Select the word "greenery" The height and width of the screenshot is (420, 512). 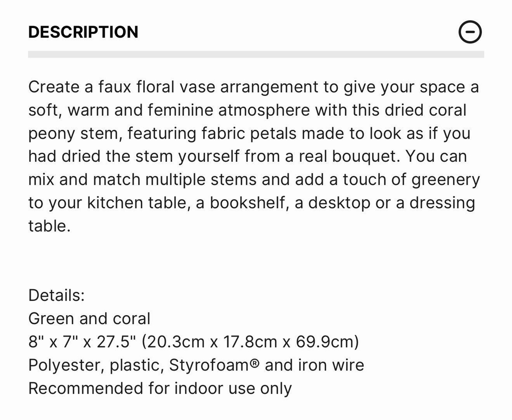click(x=445, y=180)
